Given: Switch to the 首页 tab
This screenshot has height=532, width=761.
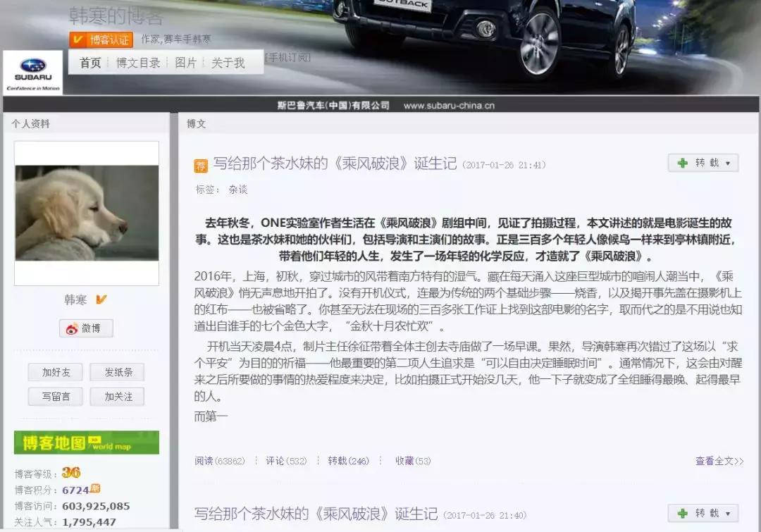Looking at the screenshot, I should [x=89, y=62].
